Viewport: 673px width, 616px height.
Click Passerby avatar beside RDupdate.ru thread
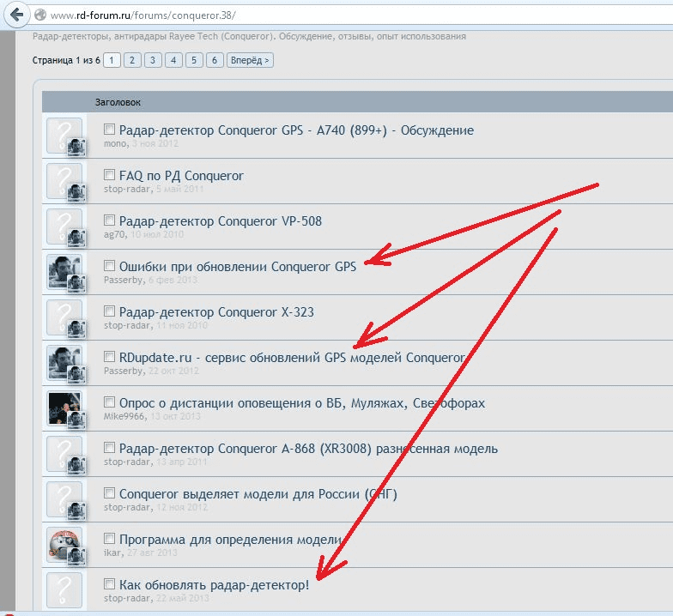click(64, 363)
